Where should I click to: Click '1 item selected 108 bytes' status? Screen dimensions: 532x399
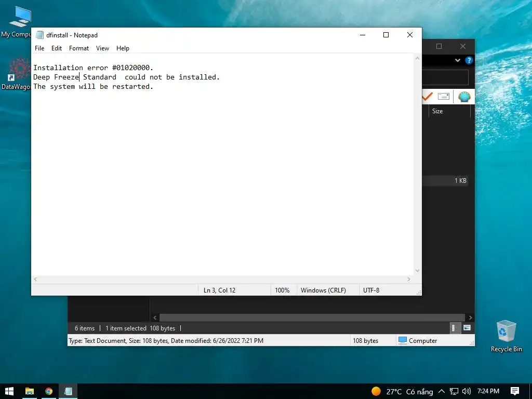[x=140, y=328]
